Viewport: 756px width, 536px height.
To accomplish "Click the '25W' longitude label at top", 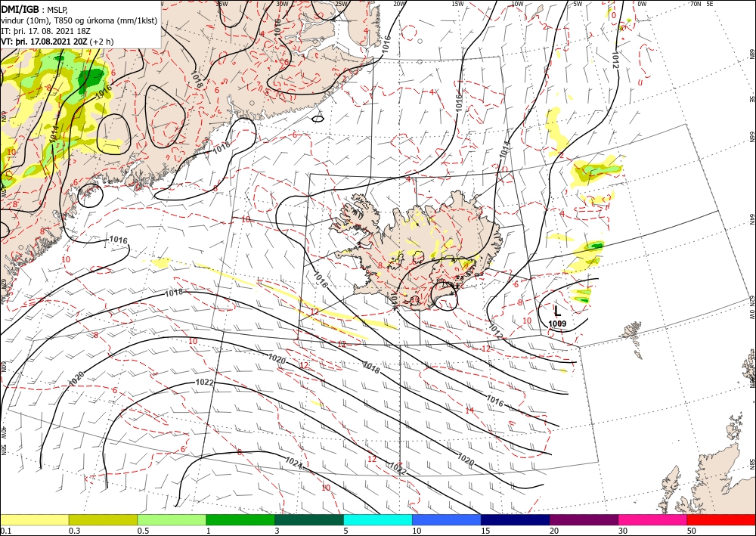I will pyautogui.click(x=341, y=4).
